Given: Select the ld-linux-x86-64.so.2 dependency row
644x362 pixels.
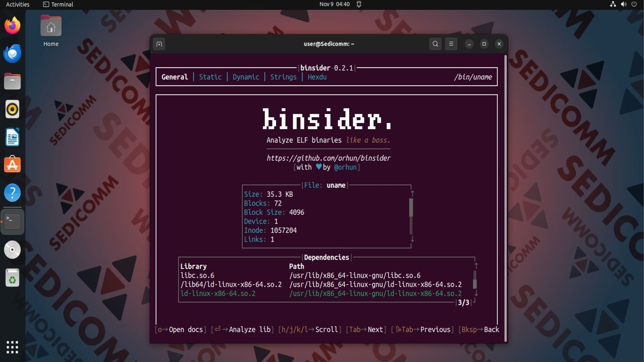Looking at the screenshot, I should 218,294.
